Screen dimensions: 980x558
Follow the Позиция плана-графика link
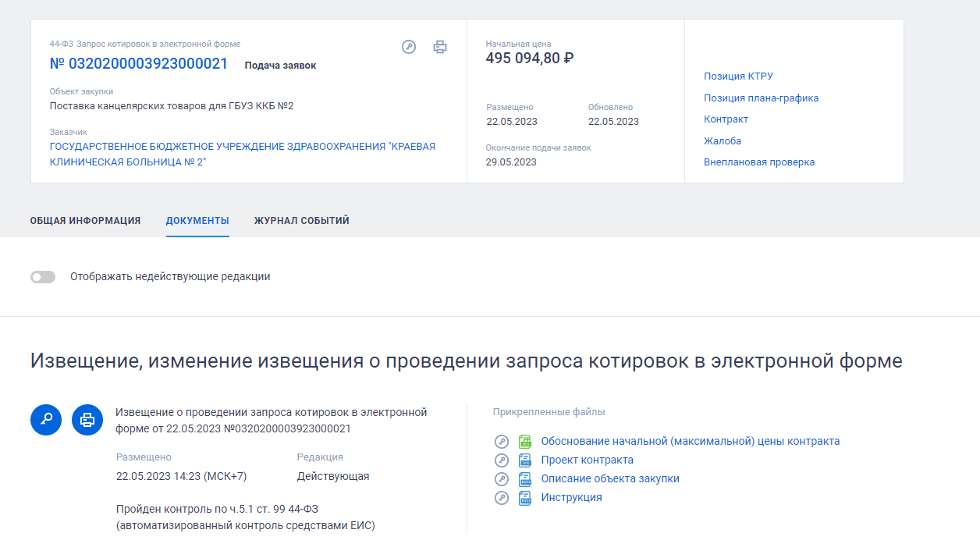[x=760, y=98]
